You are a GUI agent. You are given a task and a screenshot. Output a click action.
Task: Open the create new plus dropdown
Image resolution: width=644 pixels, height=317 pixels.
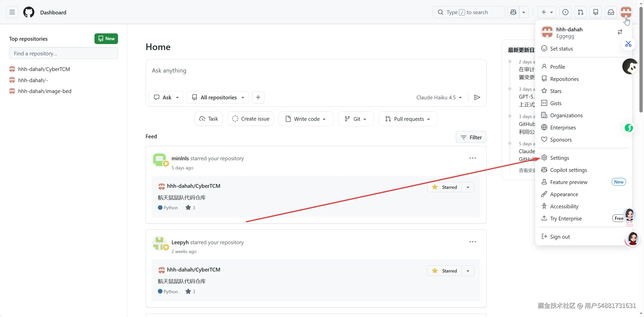tap(547, 12)
